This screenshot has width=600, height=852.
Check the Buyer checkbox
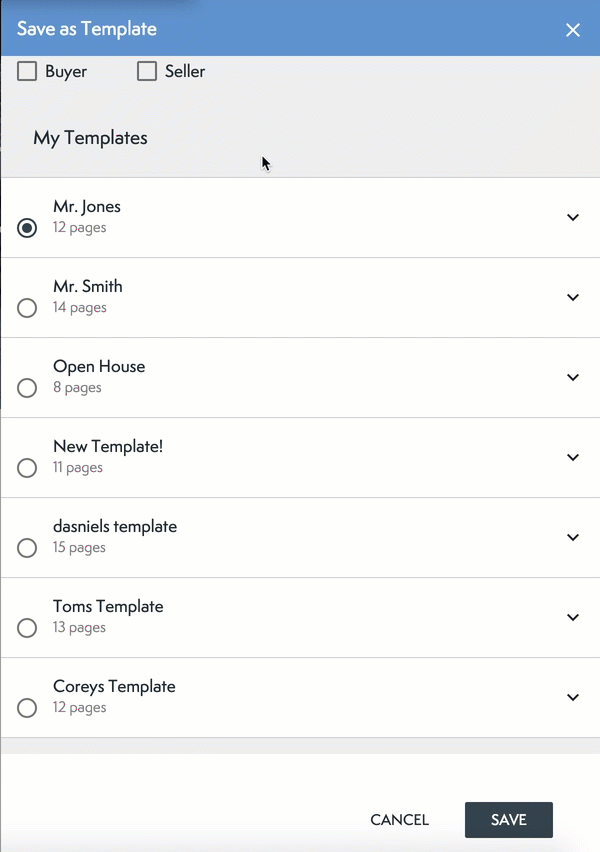point(28,71)
